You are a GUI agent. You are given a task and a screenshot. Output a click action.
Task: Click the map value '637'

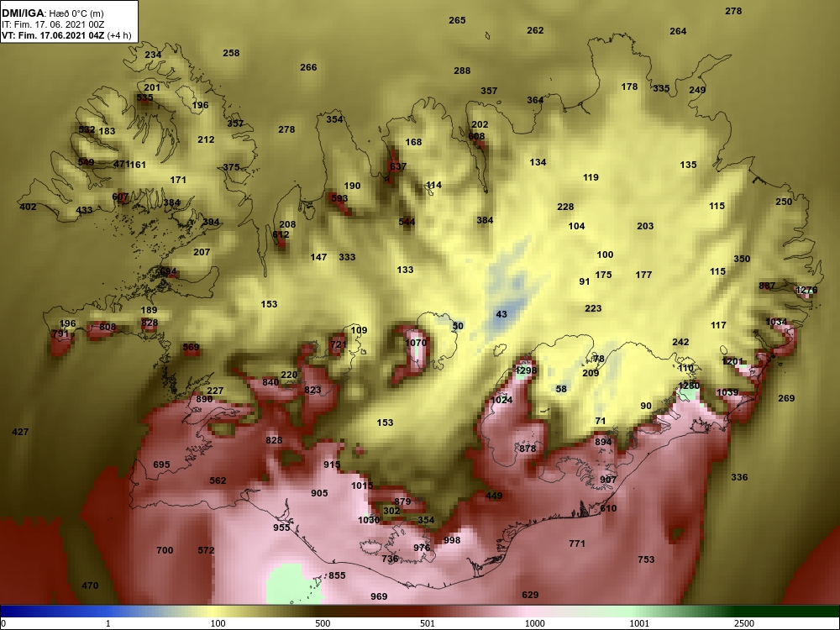pyautogui.click(x=398, y=166)
